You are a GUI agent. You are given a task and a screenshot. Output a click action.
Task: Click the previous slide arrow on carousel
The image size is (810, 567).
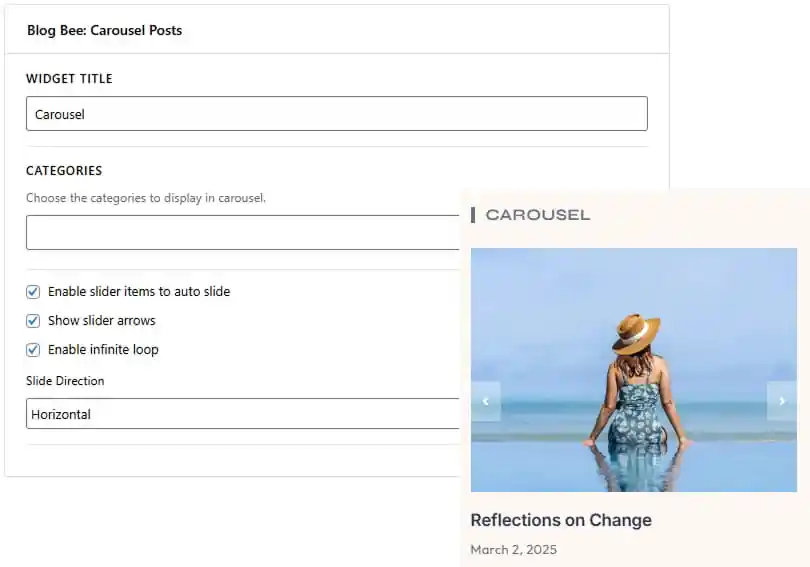(x=486, y=401)
